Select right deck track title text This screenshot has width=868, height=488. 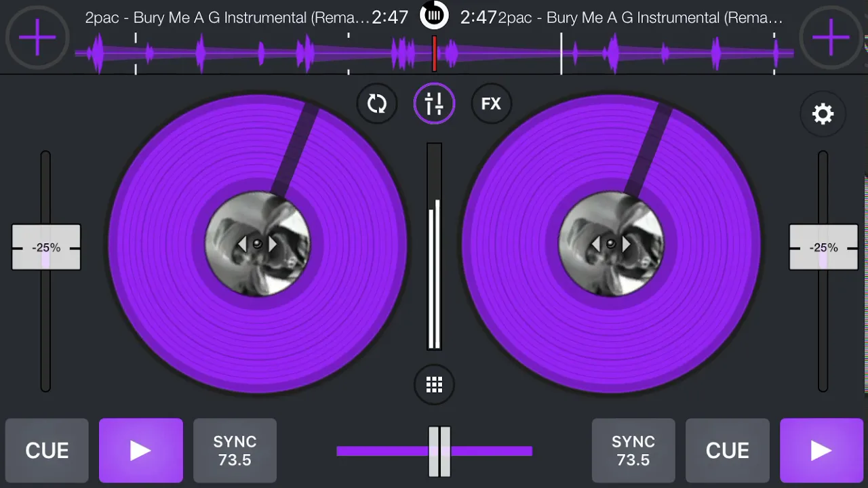click(640, 18)
